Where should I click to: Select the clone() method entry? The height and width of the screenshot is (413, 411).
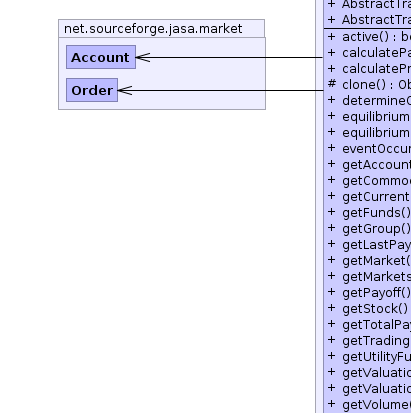pyautogui.click(x=368, y=85)
